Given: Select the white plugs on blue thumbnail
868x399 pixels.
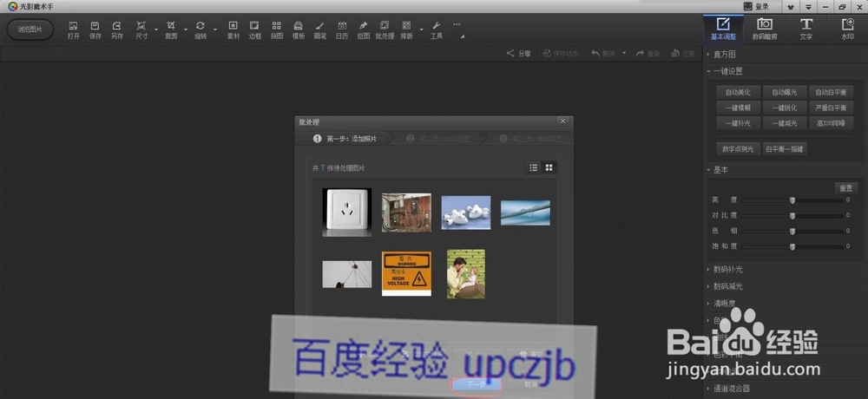Looking at the screenshot, I should pos(466,213).
